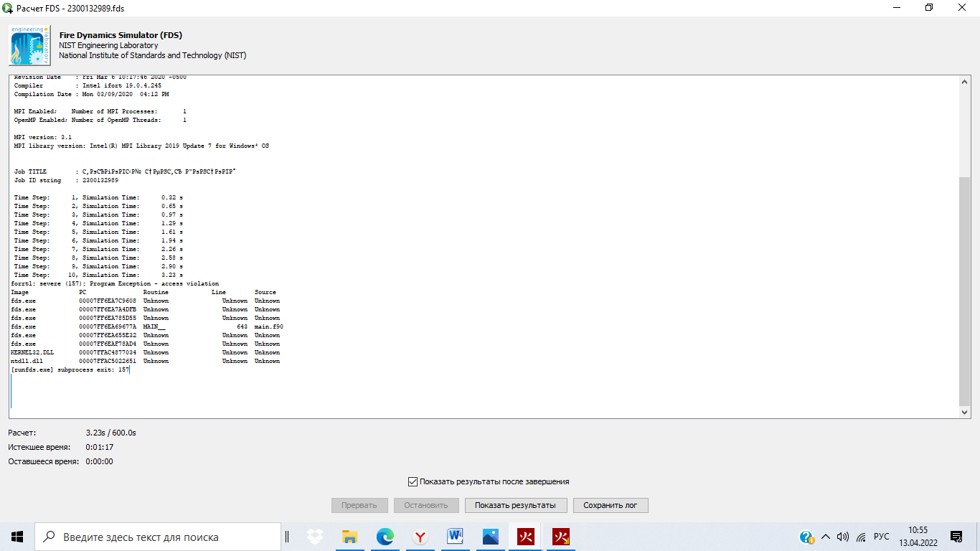Click the 'Time Step: 10' log line

tap(99, 275)
